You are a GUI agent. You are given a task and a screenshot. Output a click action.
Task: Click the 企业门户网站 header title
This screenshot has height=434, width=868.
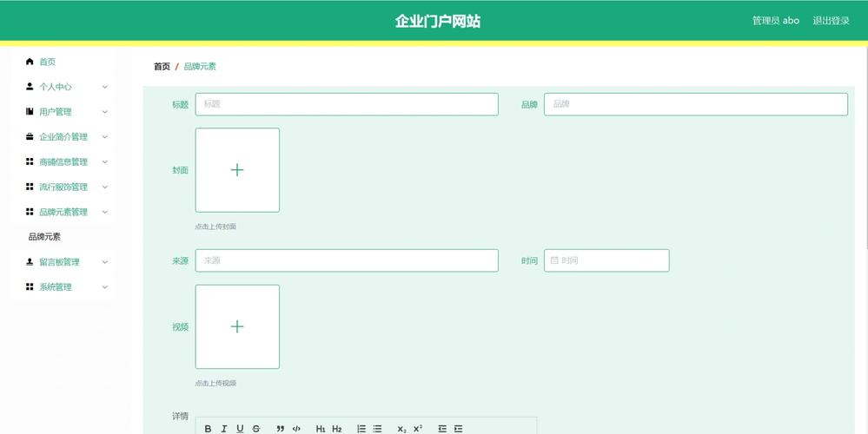437,21
